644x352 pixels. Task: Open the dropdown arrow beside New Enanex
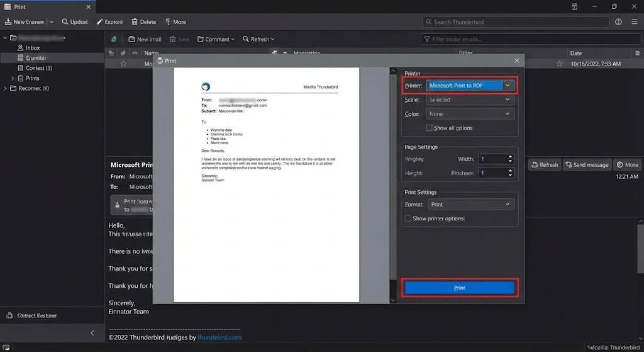tap(52, 22)
